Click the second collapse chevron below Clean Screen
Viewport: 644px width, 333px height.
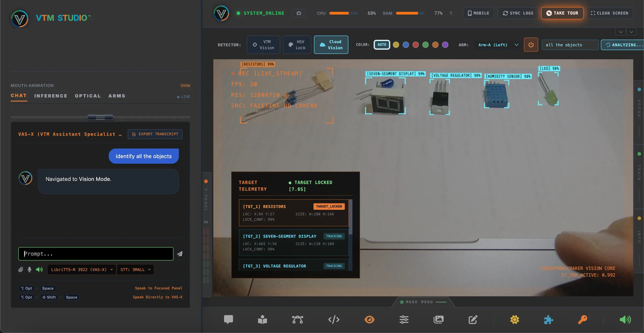coord(631,32)
